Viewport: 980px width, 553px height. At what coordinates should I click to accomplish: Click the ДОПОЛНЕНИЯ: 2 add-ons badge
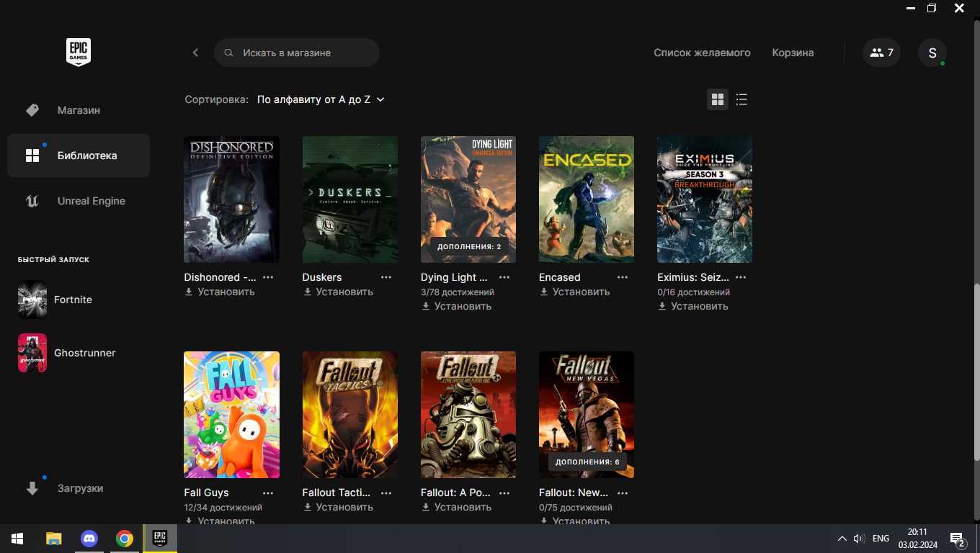tap(468, 246)
